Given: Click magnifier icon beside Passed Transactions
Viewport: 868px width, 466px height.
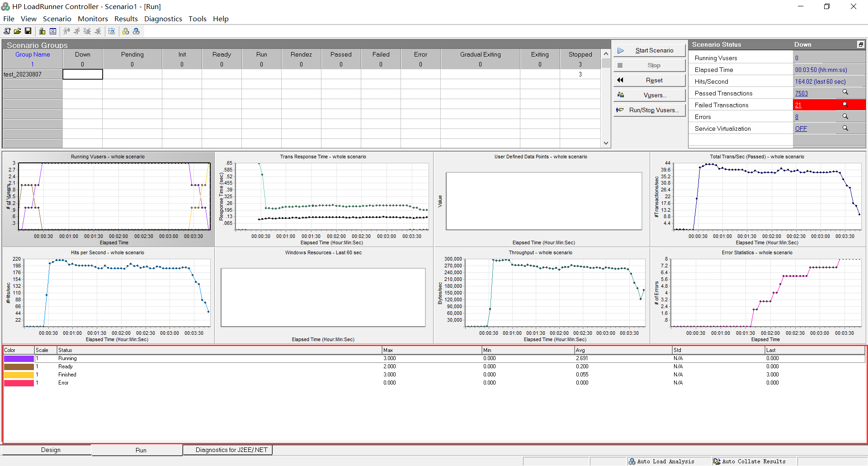Looking at the screenshot, I should point(845,92).
